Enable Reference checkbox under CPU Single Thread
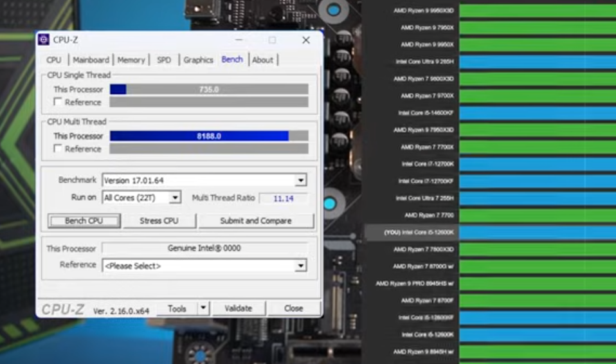 coord(58,102)
